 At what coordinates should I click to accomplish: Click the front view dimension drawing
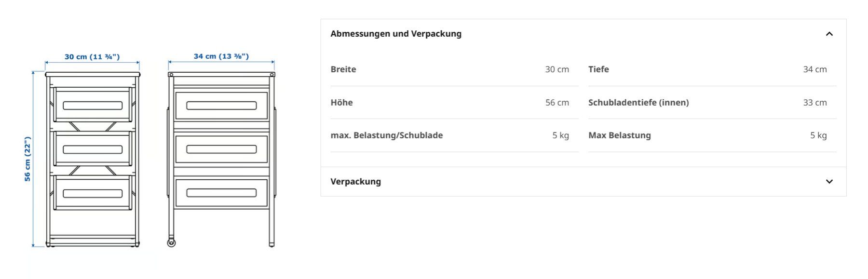click(x=92, y=159)
